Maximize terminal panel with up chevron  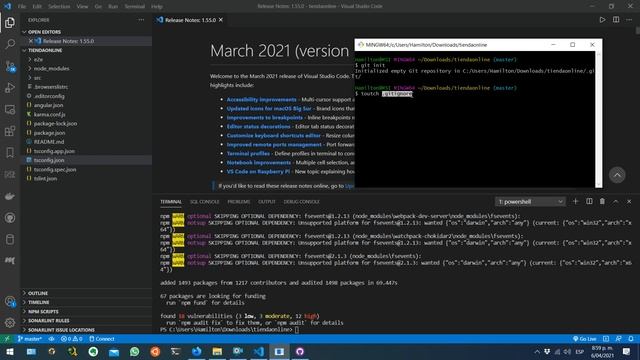616,201
